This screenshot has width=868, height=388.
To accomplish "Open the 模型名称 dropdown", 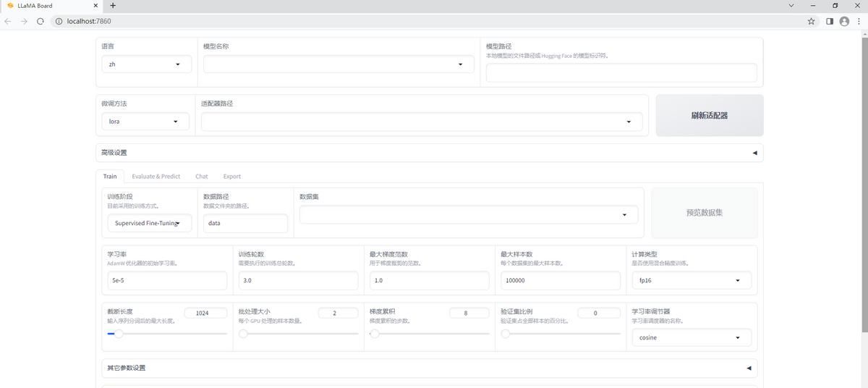I will [338, 64].
